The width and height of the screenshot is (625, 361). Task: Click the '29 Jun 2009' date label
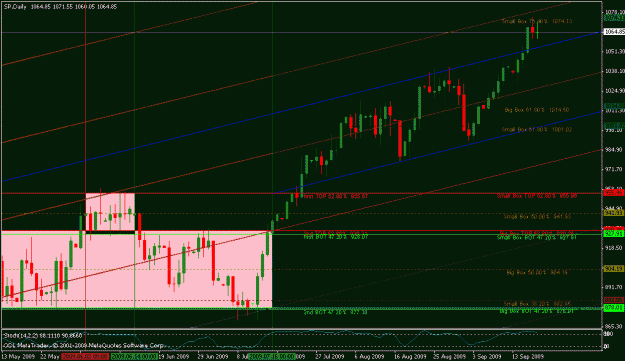click(213, 356)
